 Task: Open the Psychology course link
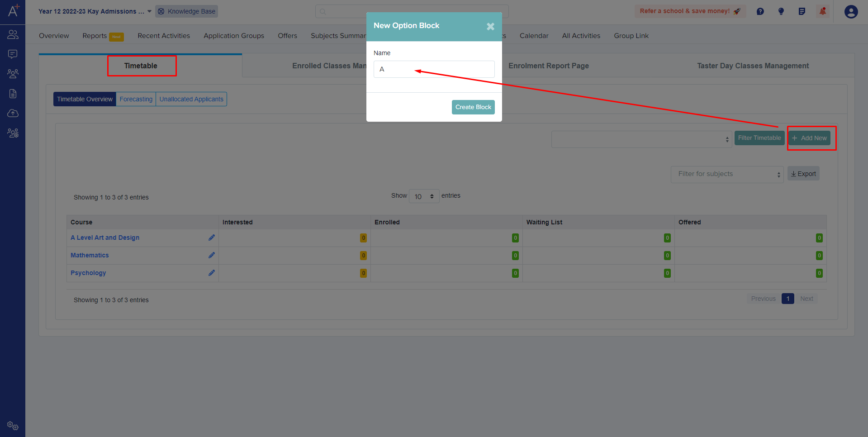point(88,273)
